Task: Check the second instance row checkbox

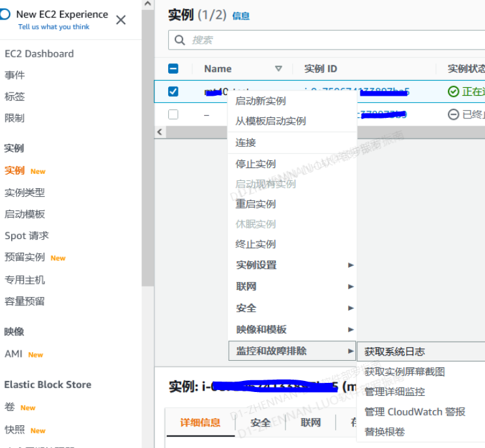Action: (173, 115)
